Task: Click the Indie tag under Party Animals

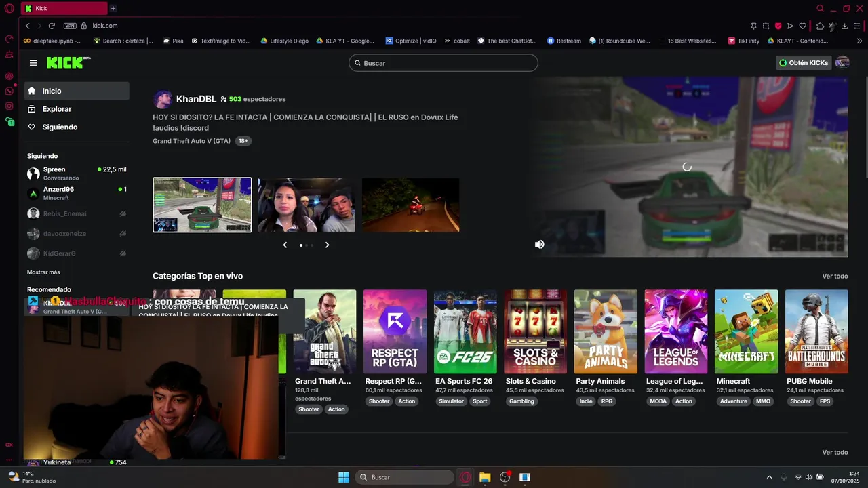Action: [x=586, y=401]
